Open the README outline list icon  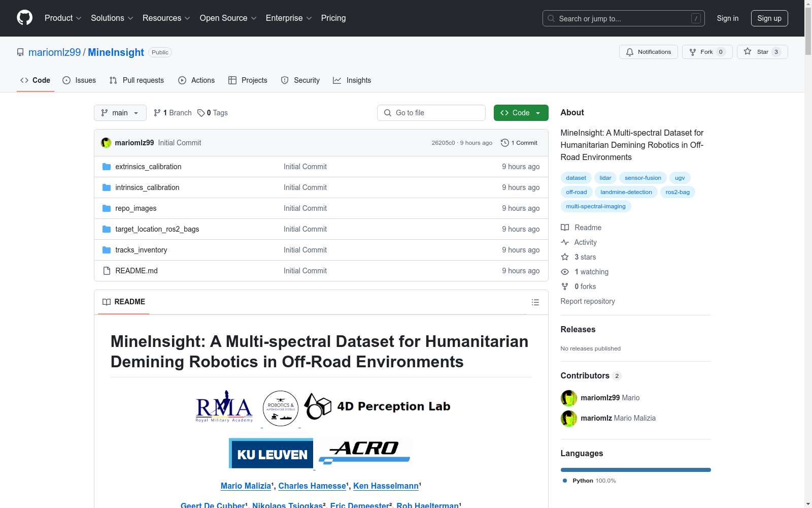point(535,302)
